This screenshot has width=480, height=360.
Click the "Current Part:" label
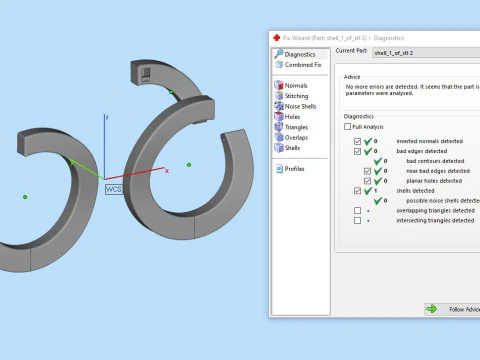(x=351, y=51)
